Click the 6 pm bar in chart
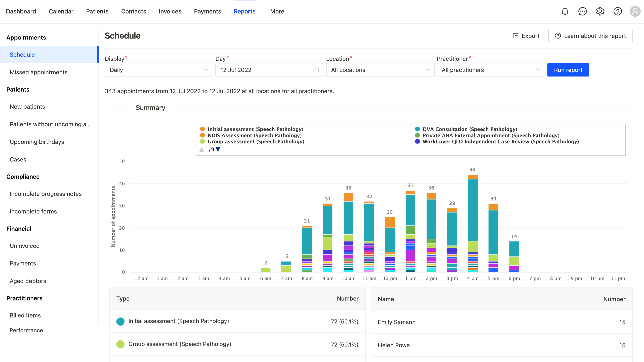The height and width of the screenshot is (362, 644). point(514,257)
